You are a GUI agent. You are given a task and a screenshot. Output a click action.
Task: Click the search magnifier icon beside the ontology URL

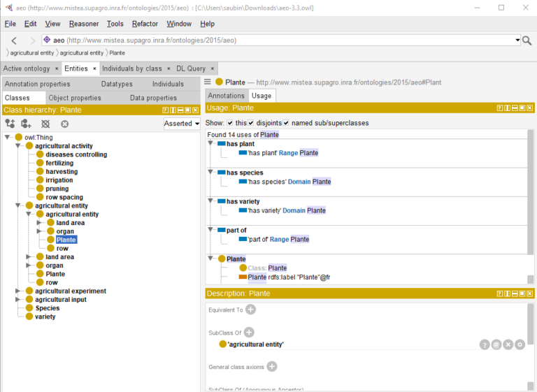point(527,41)
